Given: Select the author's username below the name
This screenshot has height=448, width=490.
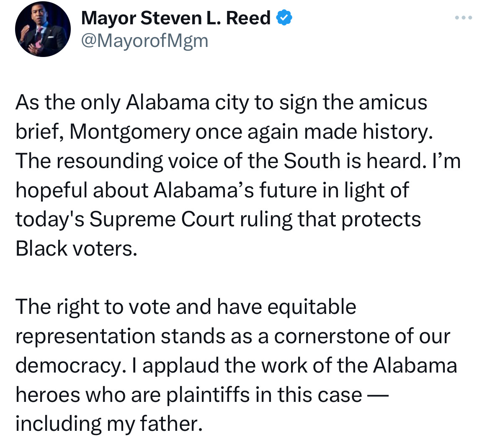Looking at the screenshot, I should tap(144, 40).
